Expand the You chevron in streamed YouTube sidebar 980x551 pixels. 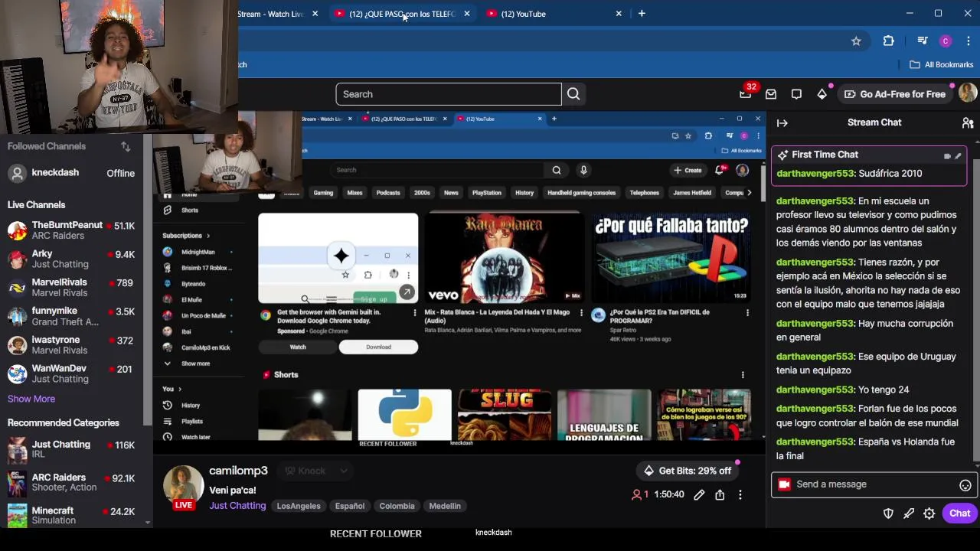(x=180, y=389)
